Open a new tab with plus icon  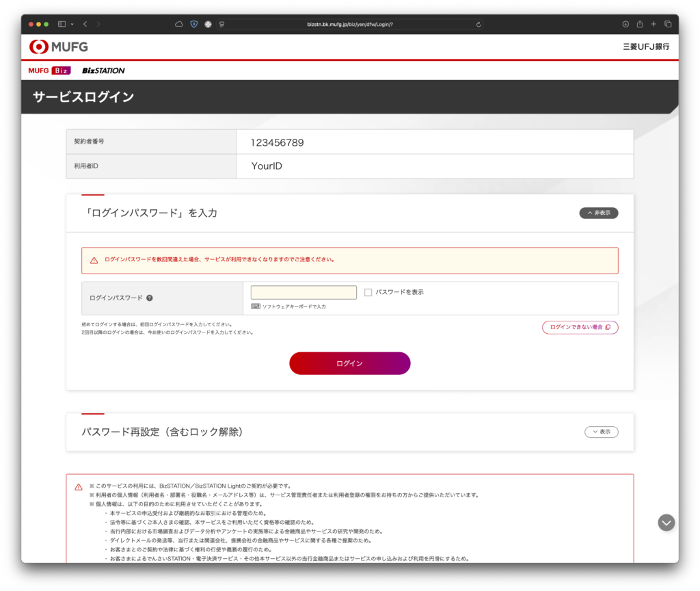tap(654, 24)
